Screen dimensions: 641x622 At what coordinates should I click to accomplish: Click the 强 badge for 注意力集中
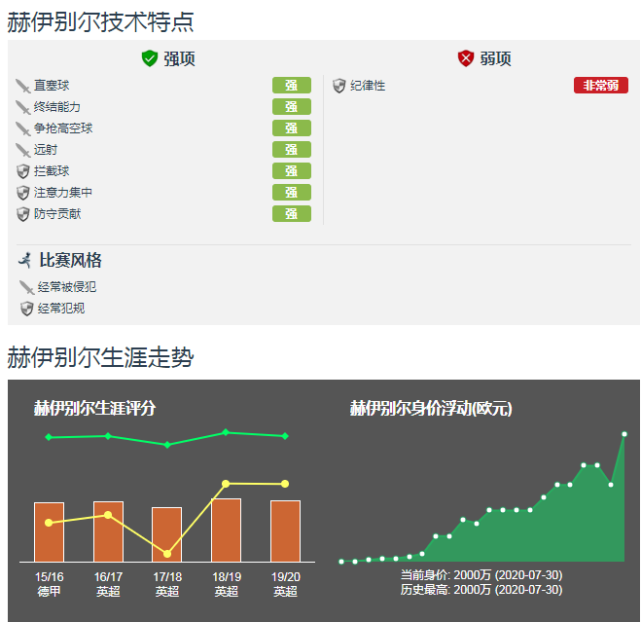tap(291, 192)
